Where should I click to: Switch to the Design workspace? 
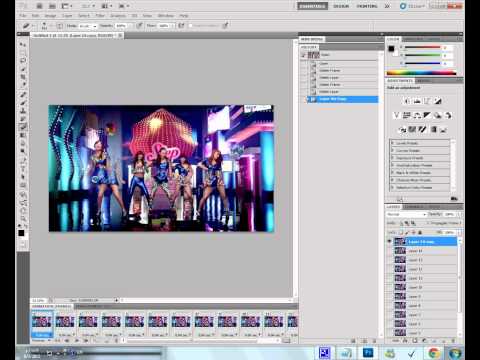click(341, 6)
